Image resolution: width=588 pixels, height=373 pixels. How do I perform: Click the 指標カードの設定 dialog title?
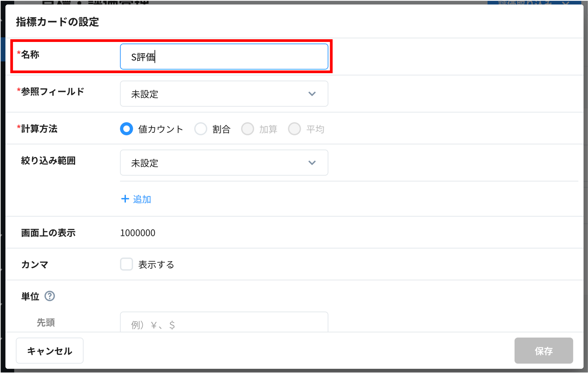pyautogui.click(x=57, y=22)
